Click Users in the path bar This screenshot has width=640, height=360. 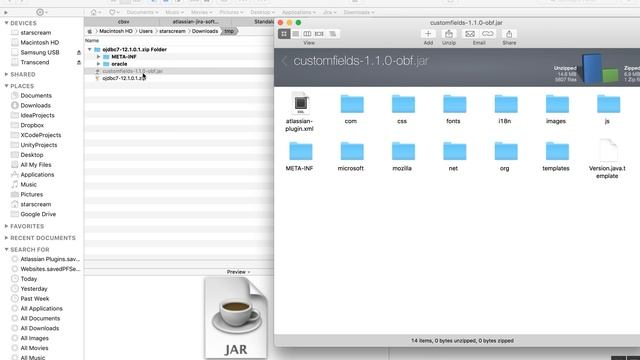(x=146, y=31)
